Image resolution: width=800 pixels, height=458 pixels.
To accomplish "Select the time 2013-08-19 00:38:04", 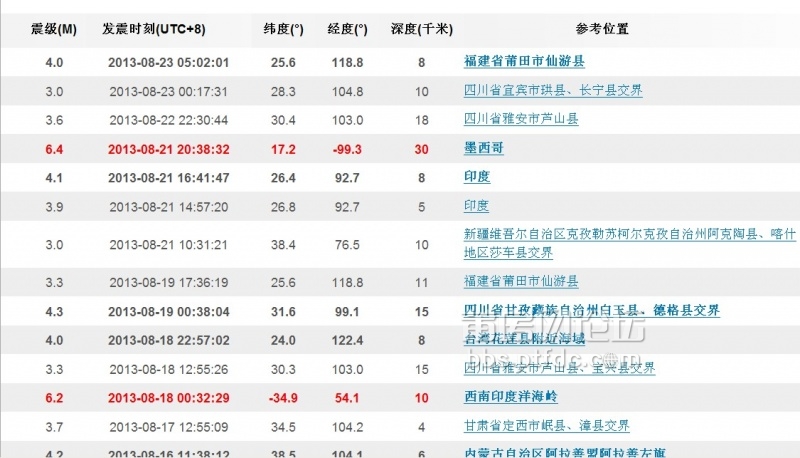I will click(x=168, y=312).
